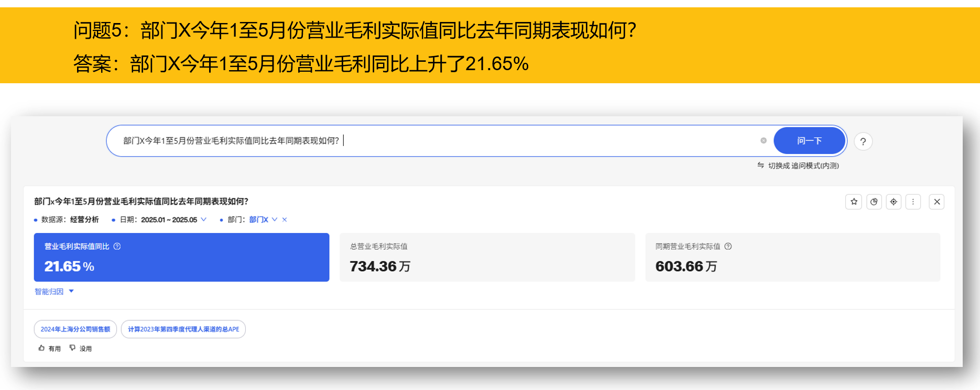Click the suggested query 2024年上海分公司销售额
The height and width of the screenshot is (390, 980).
click(x=75, y=329)
